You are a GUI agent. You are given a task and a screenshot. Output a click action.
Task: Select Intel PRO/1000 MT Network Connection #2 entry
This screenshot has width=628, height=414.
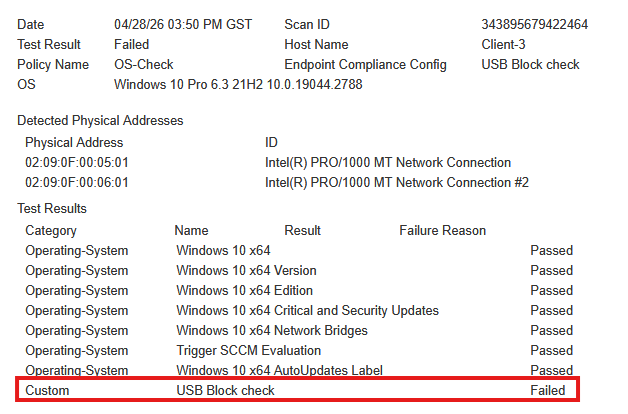(x=397, y=183)
